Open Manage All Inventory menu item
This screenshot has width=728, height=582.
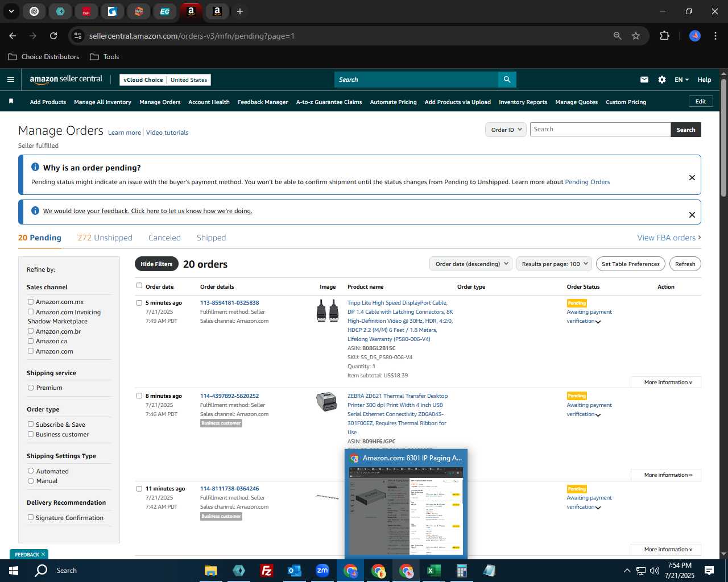(102, 102)
